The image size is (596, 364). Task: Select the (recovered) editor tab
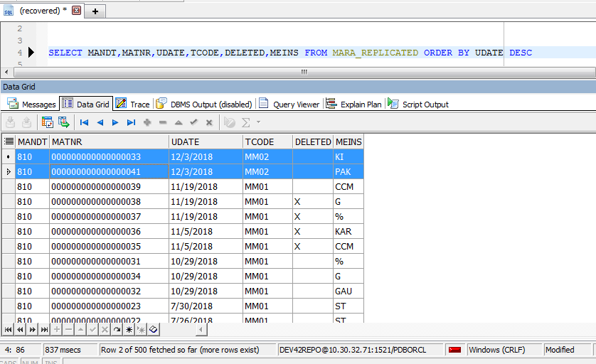[43, 11]
